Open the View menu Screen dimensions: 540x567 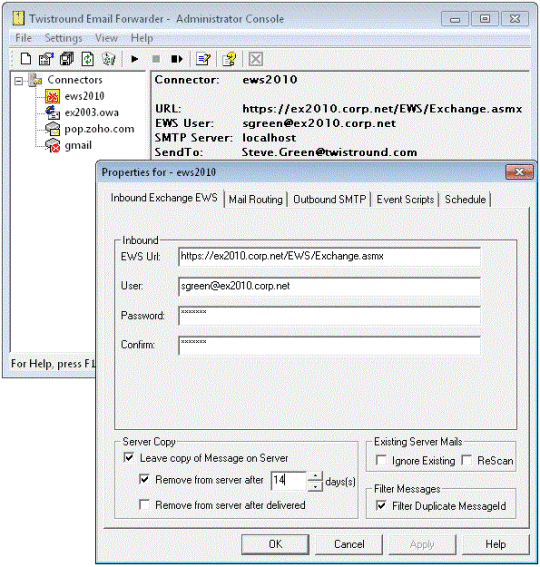[x=106, y=38]
